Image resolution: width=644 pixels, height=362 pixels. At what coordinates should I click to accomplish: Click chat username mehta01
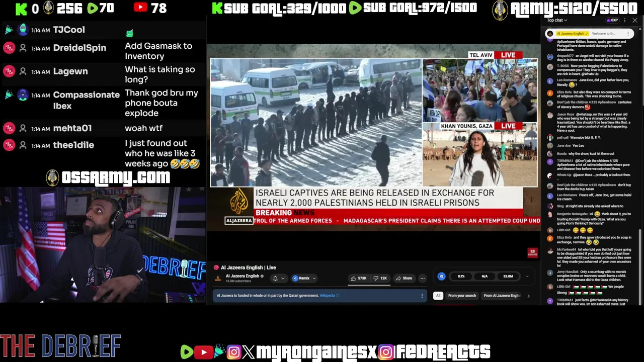coord(72,128)
